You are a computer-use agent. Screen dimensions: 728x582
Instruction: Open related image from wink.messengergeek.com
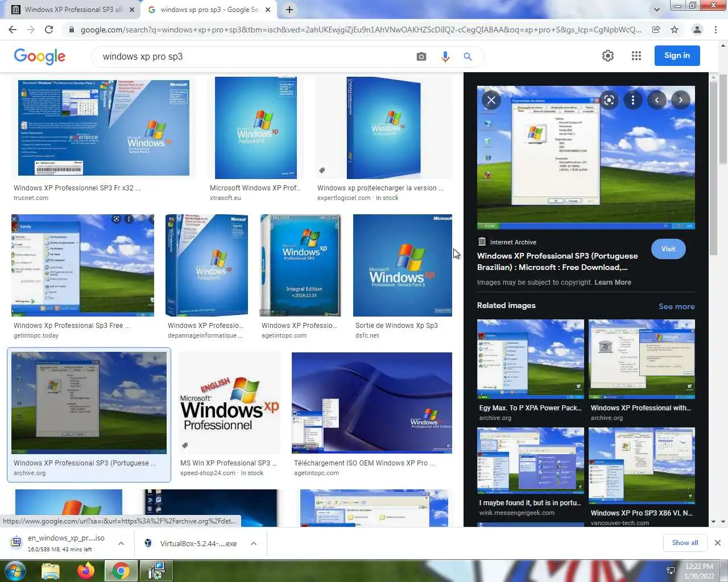[x=531, y=460]
